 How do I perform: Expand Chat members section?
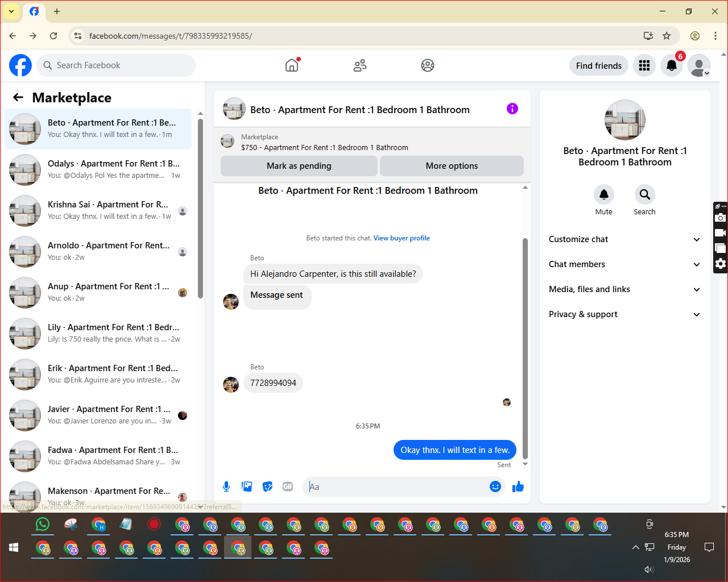pyautogui.click(x=624, y=264)
